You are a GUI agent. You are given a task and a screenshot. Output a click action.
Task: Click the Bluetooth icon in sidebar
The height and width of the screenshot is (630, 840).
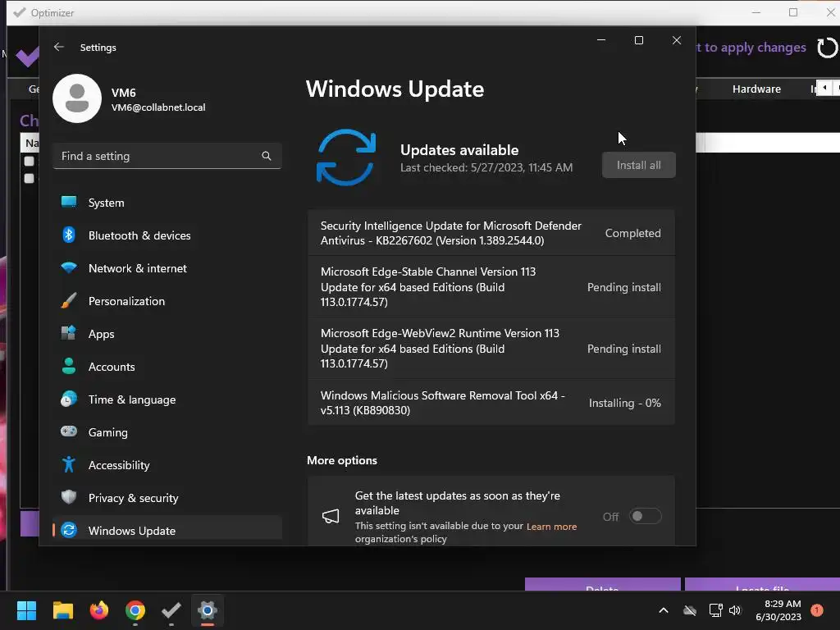pos(69,235)
